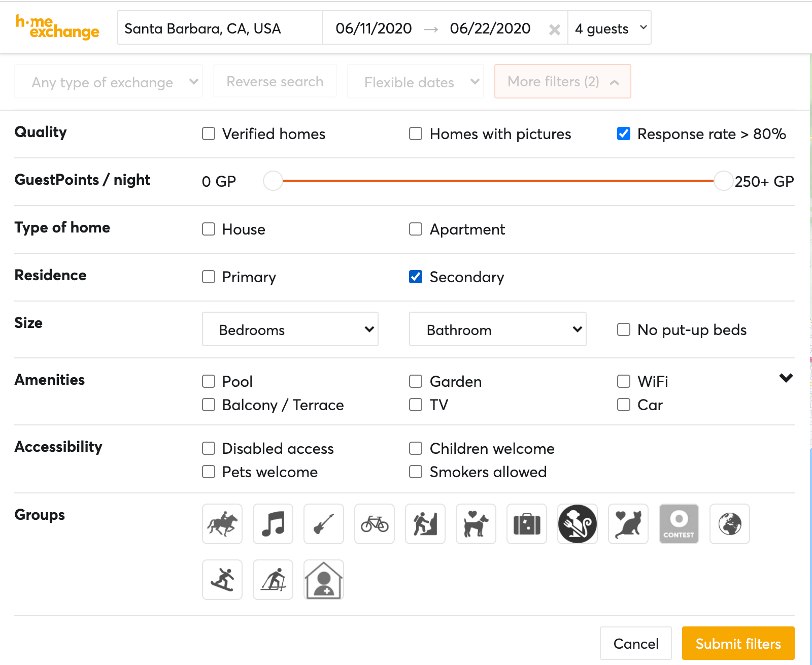Choose the bicycle group icon
The width and height of the screenshot is (812, 665).
(375, 524)
